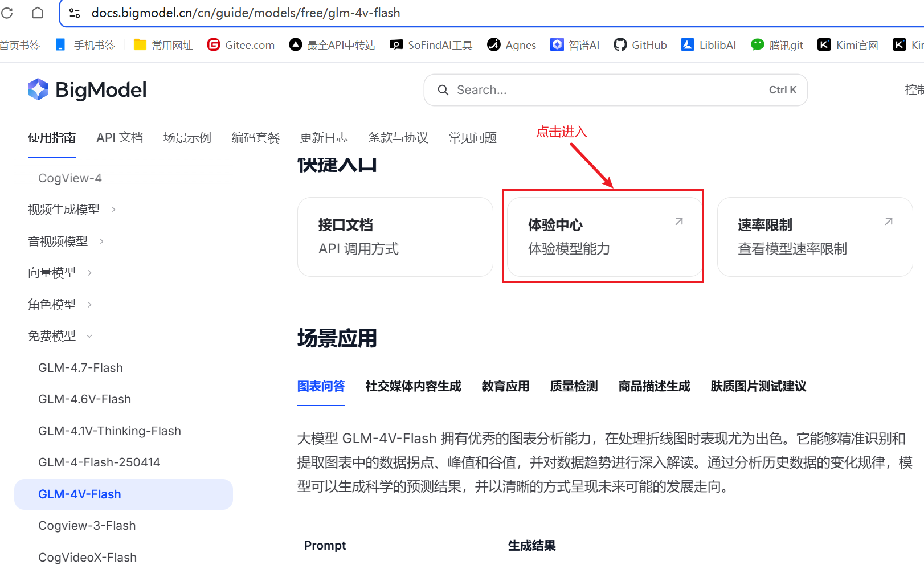Click the search magnifier icon
Screen dimensions: 924x569
443,90
